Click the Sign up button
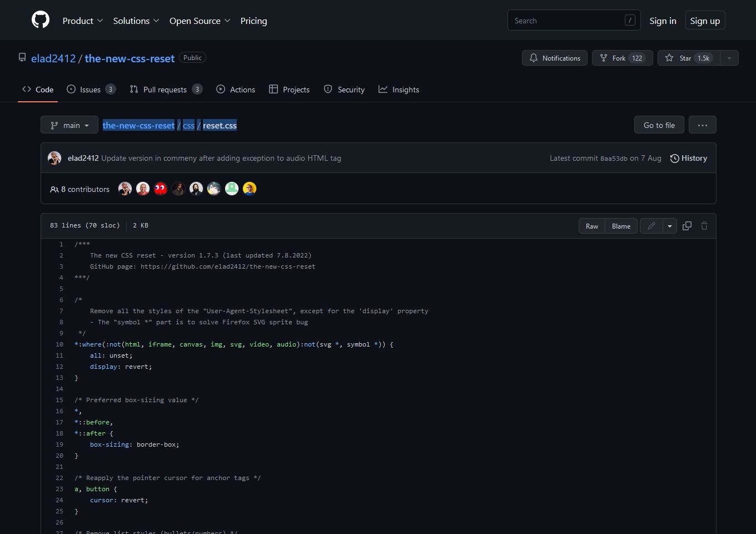Screen dimensions: 756x534 click(705, 21)
